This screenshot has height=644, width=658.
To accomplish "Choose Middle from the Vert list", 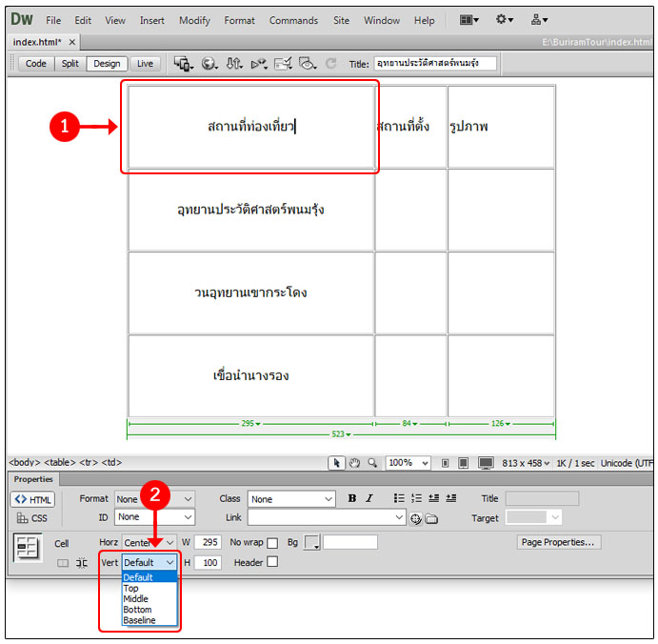I will pos(135,599).
